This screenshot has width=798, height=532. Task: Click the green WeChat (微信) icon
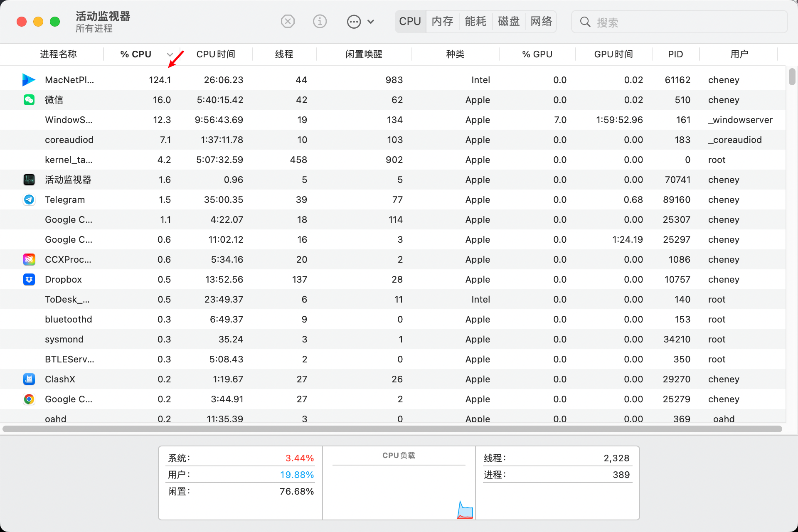click(x=29, y=100)
